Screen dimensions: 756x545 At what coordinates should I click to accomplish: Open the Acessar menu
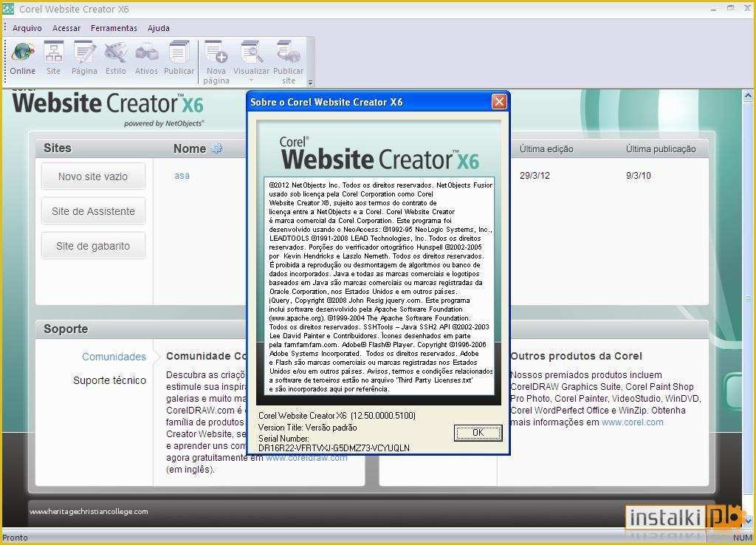pyautogui.click(x=66, y=28)
